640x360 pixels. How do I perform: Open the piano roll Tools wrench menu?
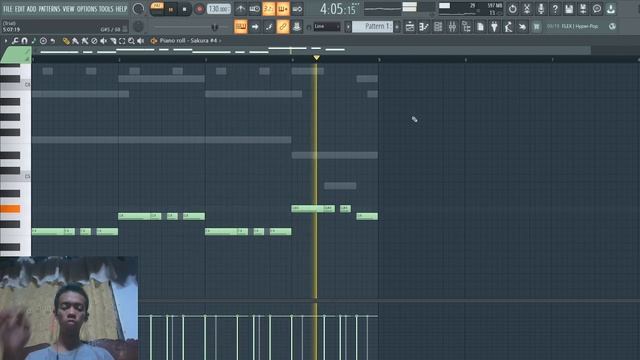coord(15,41)
